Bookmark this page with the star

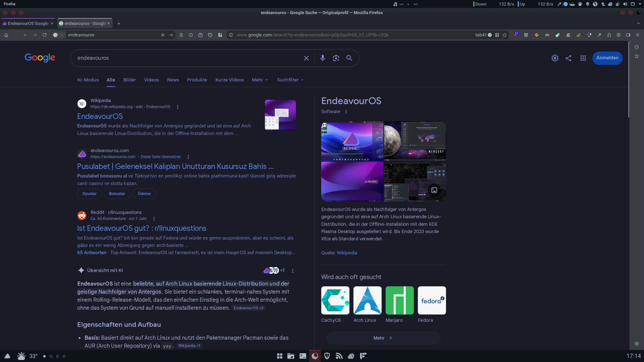(x=504, y=35)
